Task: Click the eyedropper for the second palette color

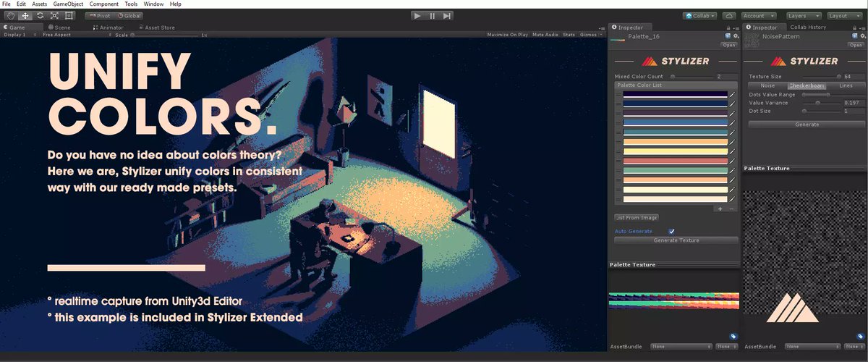Action: [732, 104]
